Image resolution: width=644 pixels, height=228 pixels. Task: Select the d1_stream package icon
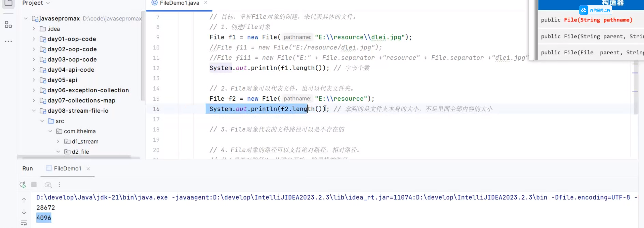(x=67, y=141)
